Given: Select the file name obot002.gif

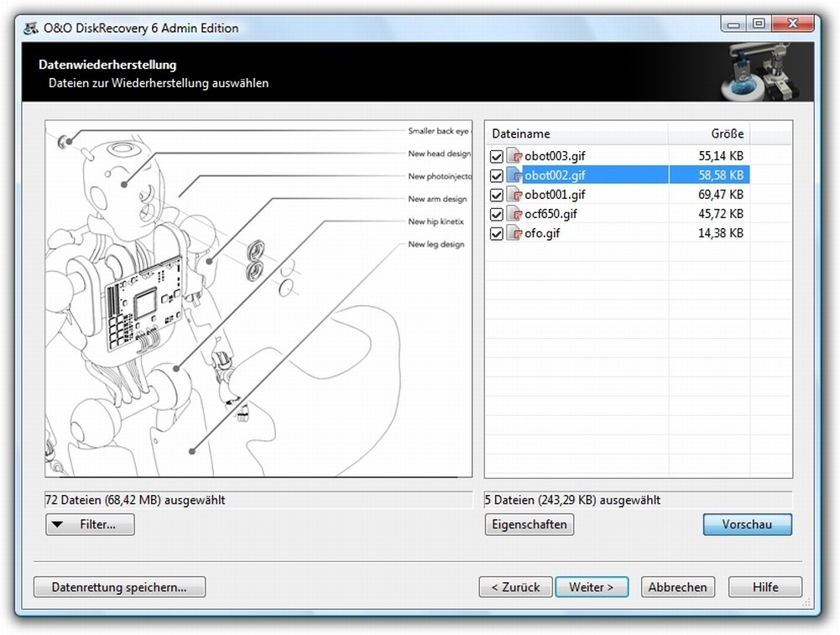Looking at the screenshot, I should coord(555,175).
